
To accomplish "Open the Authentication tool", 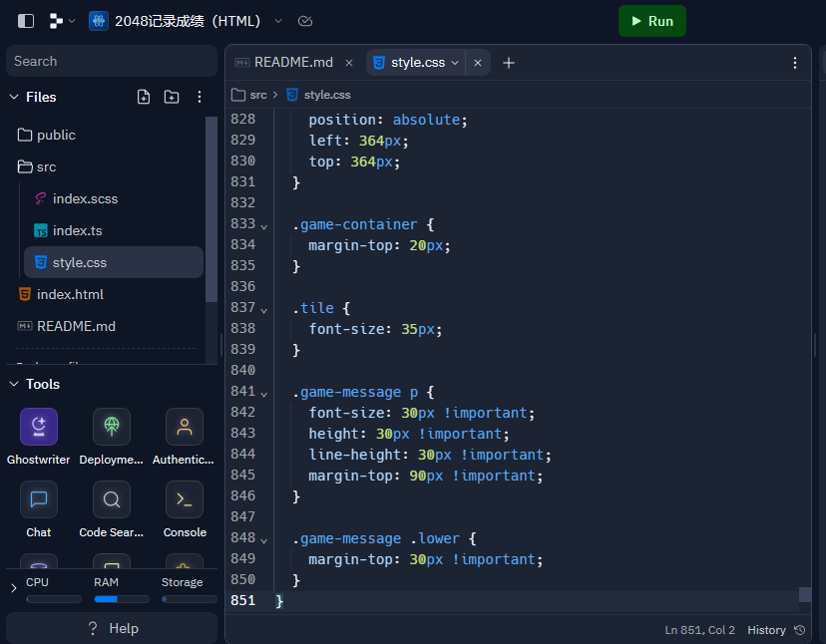I will (184, 427).
